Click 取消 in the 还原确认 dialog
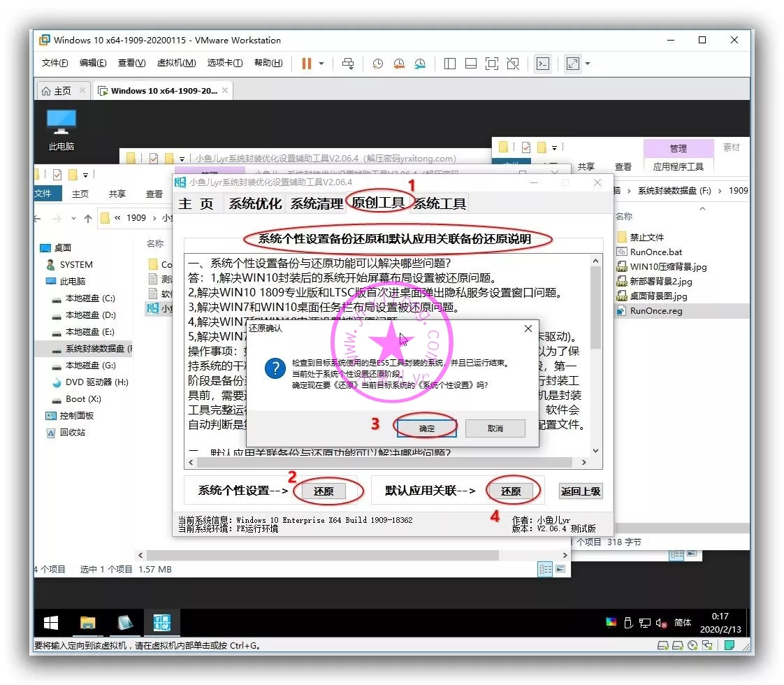784x685 pixels. pyautogui.click(x=495, y=428)
